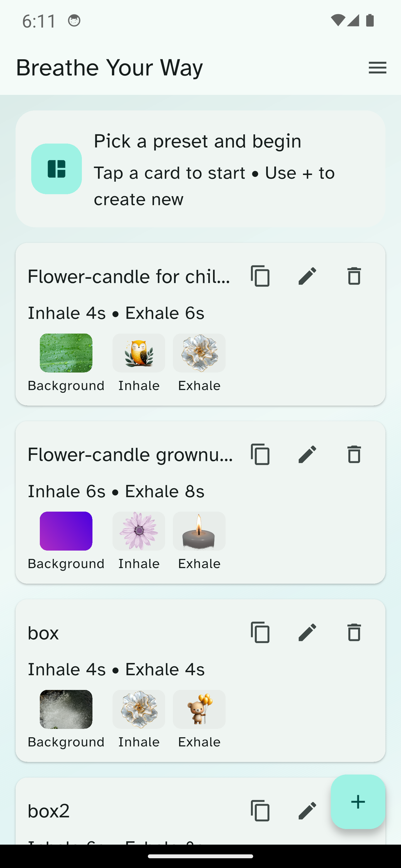Delete the box preset
Image resolution: width=401 pixels, height=868 pixels.
point(354,632)
